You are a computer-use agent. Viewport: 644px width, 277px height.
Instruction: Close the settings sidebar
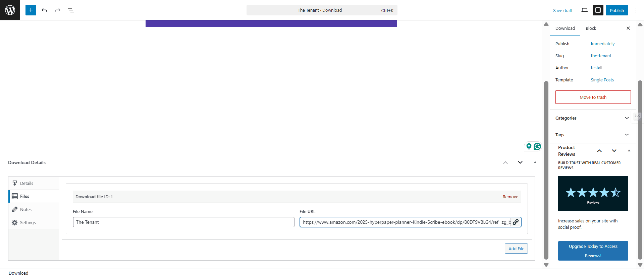[628, 28]
